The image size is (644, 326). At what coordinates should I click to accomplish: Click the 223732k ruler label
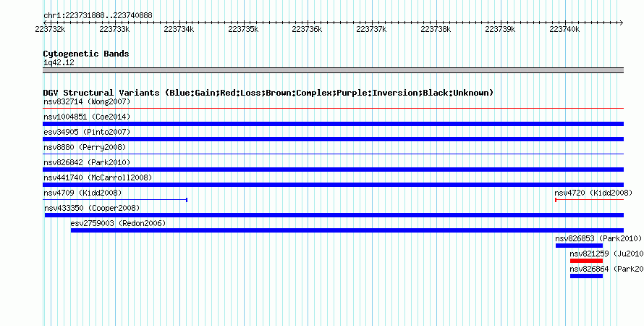[x=50, y=29]
